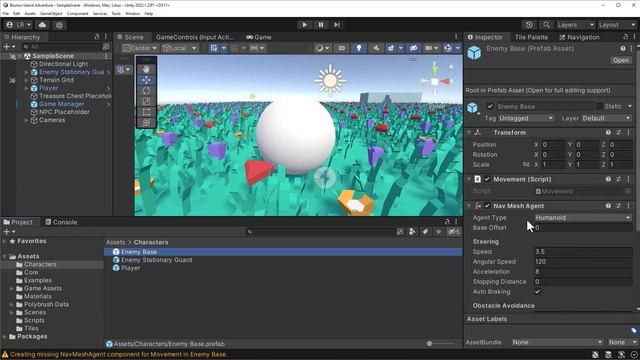This screenshot has height=360, width=640.
Task: Select the Rect tool in Scene toolbar
Action: point(147,112)
